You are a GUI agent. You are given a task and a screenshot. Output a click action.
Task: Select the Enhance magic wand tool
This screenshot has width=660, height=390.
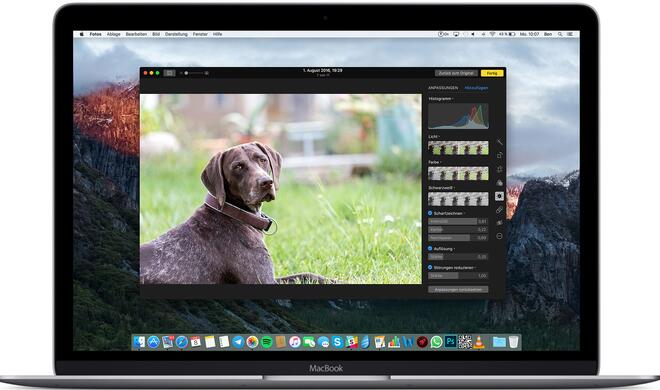point(500,141)
